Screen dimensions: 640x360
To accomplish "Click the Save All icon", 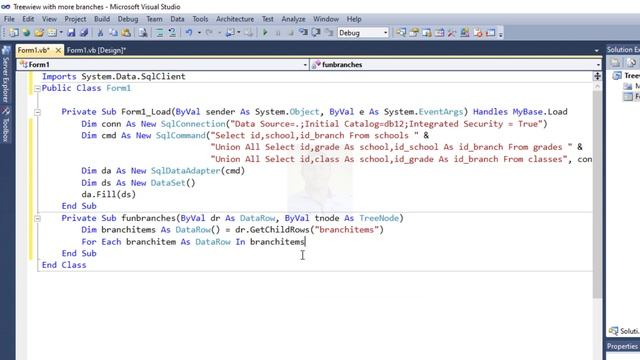I will click(84, 33).
